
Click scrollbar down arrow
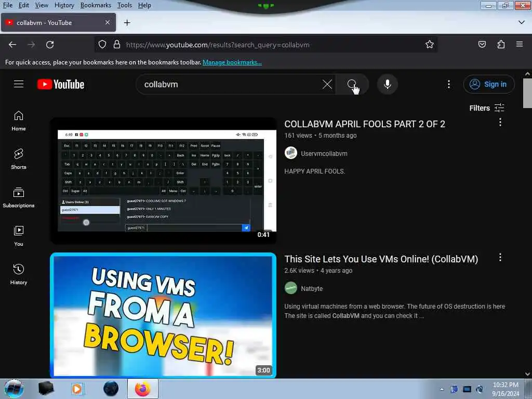click(x=527, y=374)
